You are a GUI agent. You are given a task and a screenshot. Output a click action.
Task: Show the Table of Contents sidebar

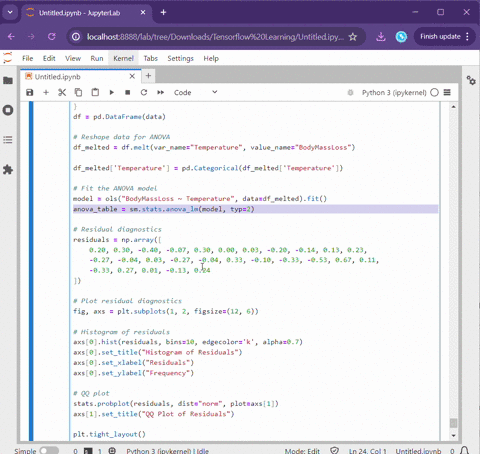coord(8,140)
